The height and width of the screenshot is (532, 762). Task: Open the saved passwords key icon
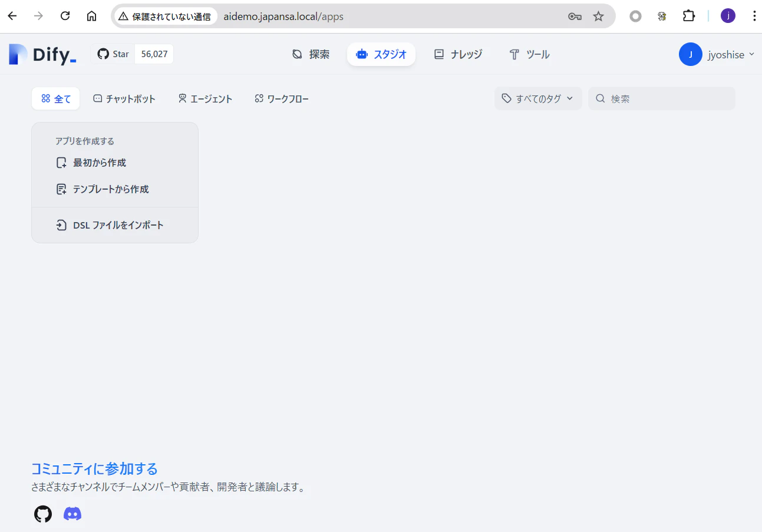(x=575, y=16)
